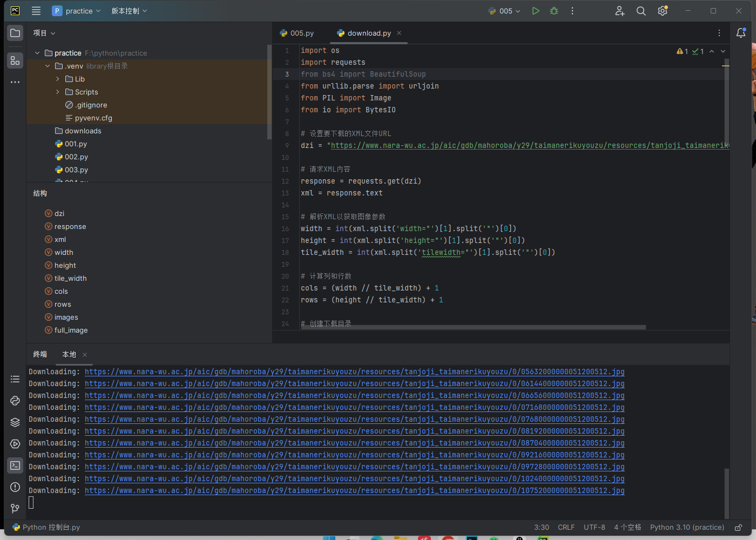
Task: Toggle the Project tool window folder icon
Action: [15, 33]
